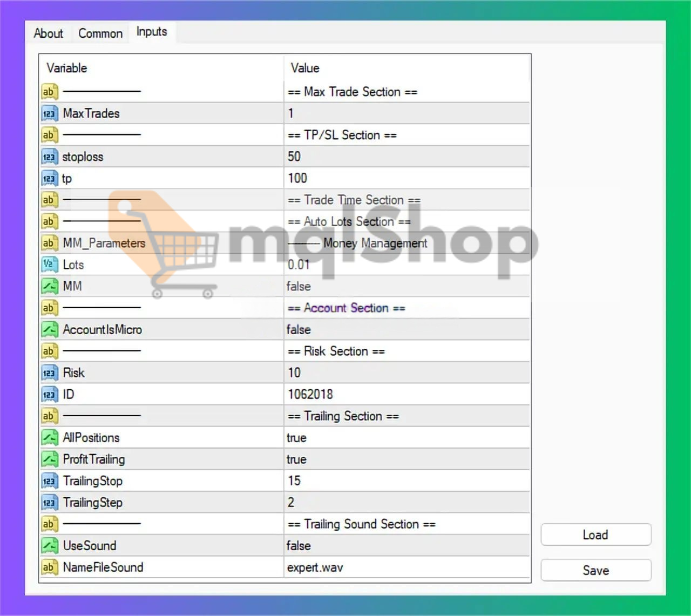Screen dimensions: 691x616
Task: Open the AccountIsMicro value dropdown
Action: pos(405,329)
